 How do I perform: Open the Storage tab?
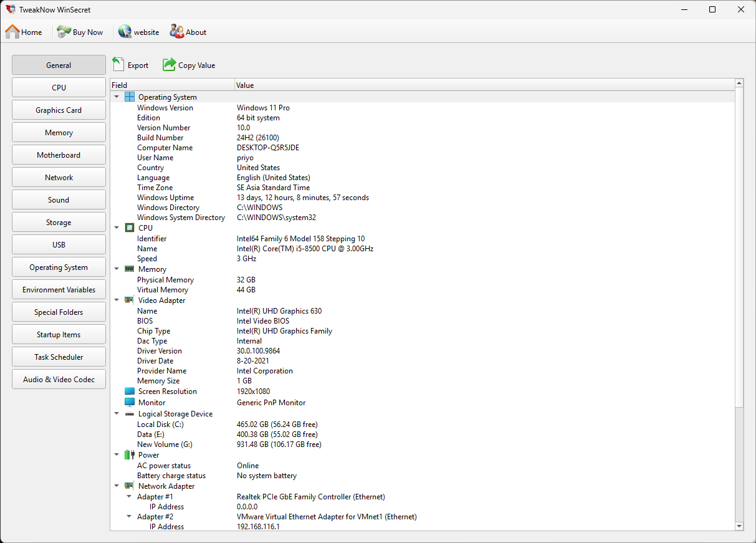point(59,222)
